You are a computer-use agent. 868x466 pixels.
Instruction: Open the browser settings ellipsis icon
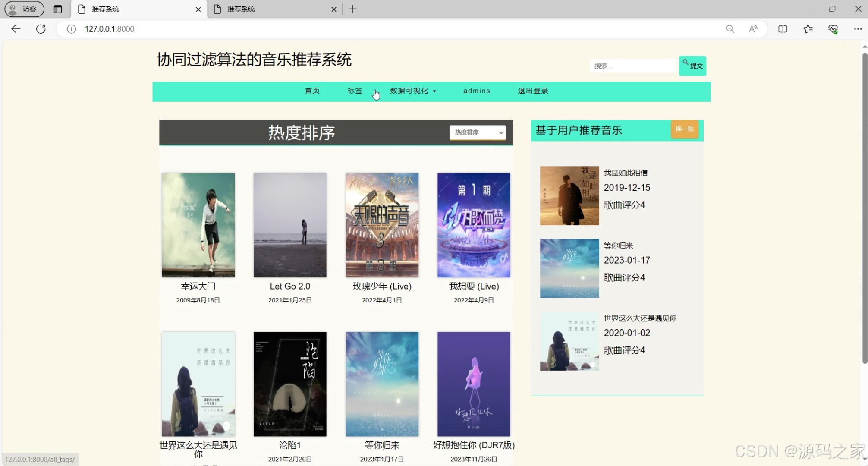point(858,29)
